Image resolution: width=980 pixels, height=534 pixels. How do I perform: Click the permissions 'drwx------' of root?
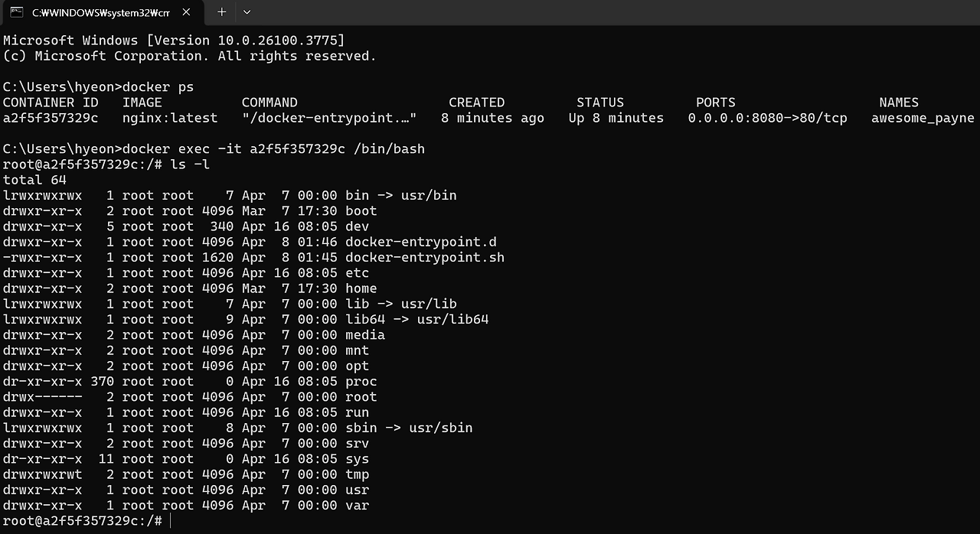[x=42, y=397]
